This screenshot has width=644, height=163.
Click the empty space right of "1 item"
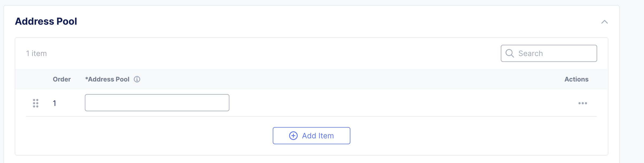[268, 54]
